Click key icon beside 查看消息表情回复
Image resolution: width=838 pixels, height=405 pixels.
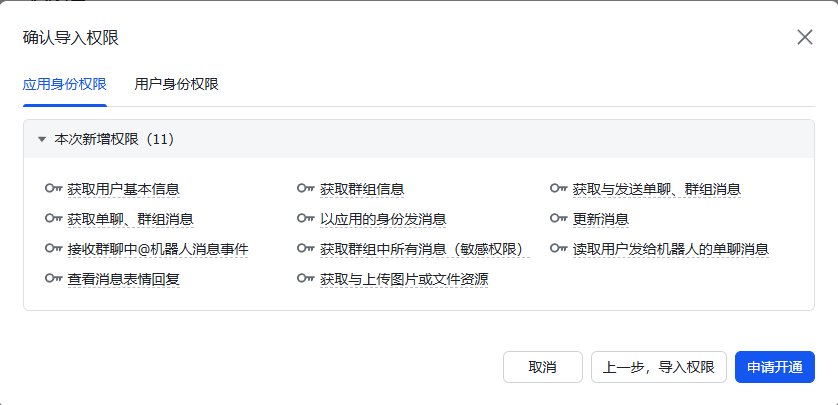point(54,279)
